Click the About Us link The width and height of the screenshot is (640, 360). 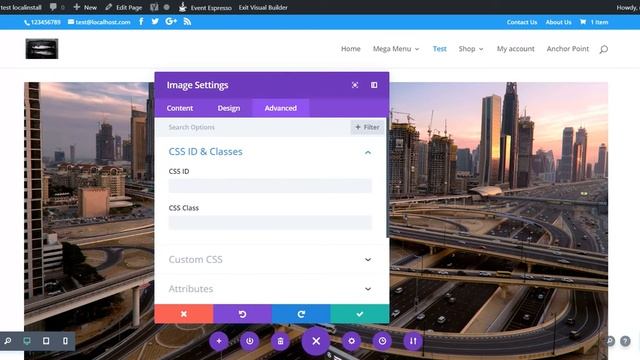pyautogui.click(x=558, y=22)
